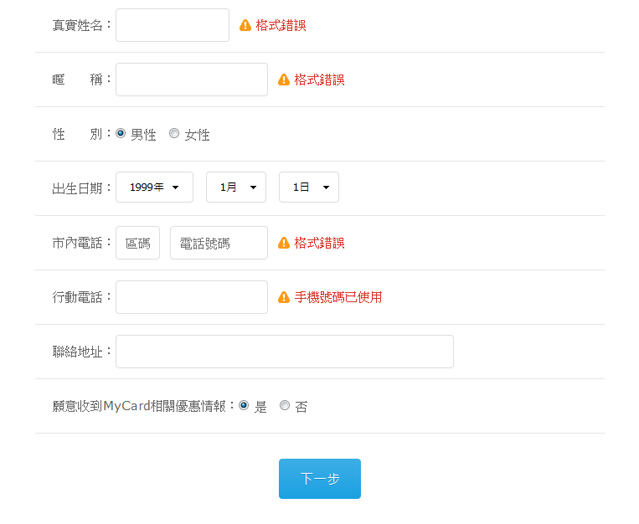
Task: Select the 男性 radio button
Action: pos(121,133)
